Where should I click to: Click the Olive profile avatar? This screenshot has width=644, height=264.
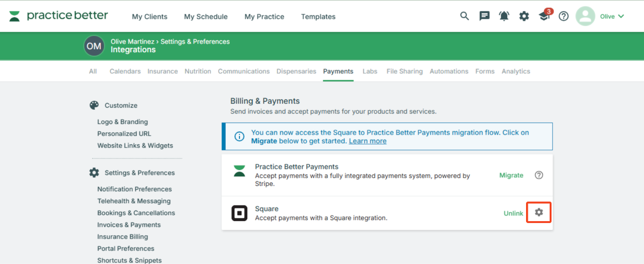(585, 16)
